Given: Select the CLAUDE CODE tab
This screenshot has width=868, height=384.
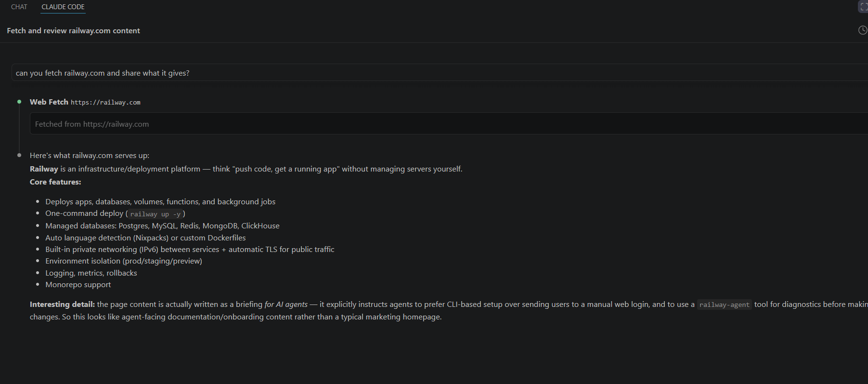Looking at the screenshot, I should (x=63, y=7).
